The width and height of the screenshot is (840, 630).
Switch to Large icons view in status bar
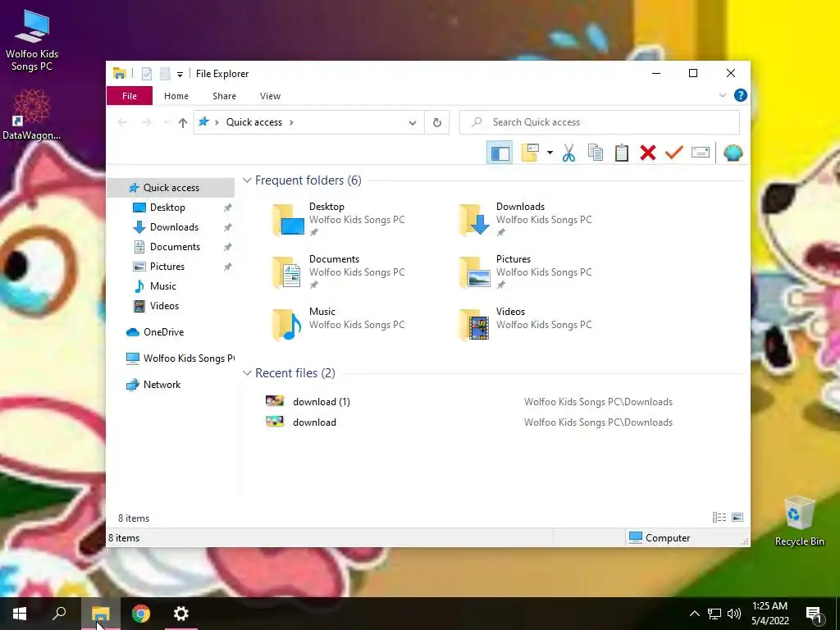pyautogui.click(x=737, y=518)
